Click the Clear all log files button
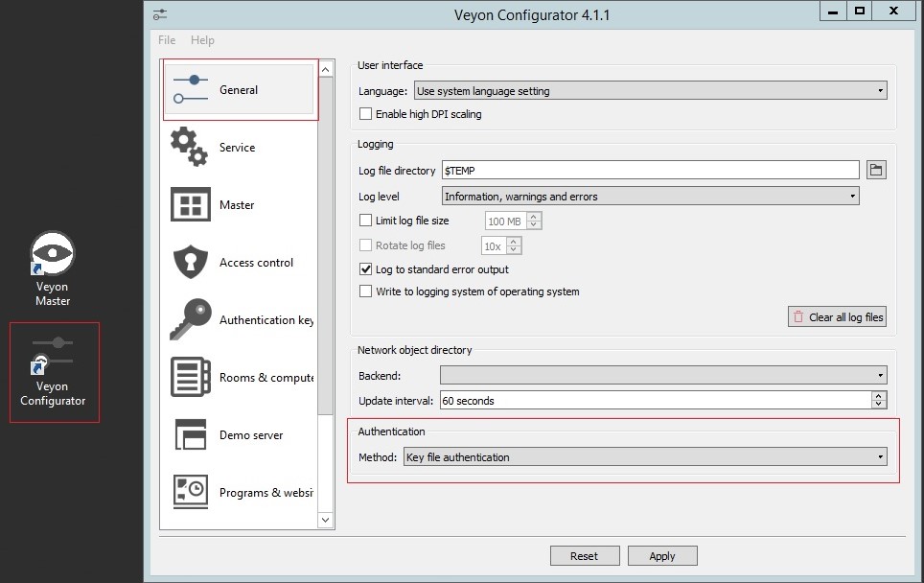The image size is (924, 583). point(837,316)
